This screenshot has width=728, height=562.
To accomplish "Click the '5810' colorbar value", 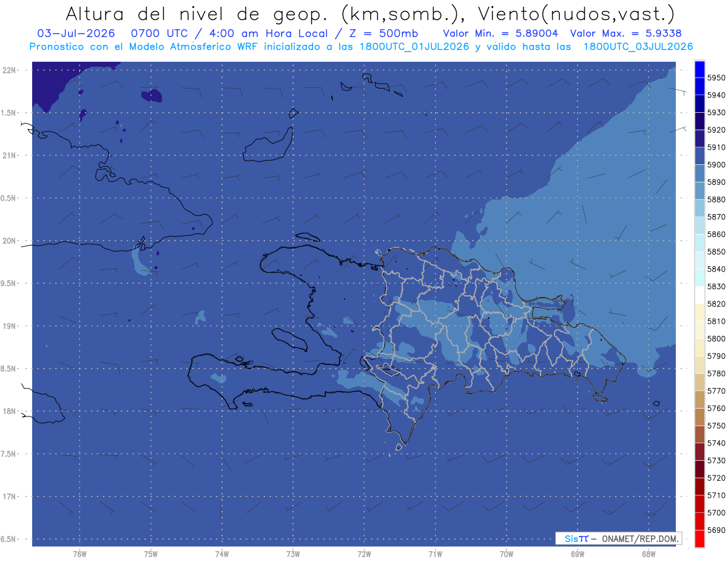I will click(716, 321).
